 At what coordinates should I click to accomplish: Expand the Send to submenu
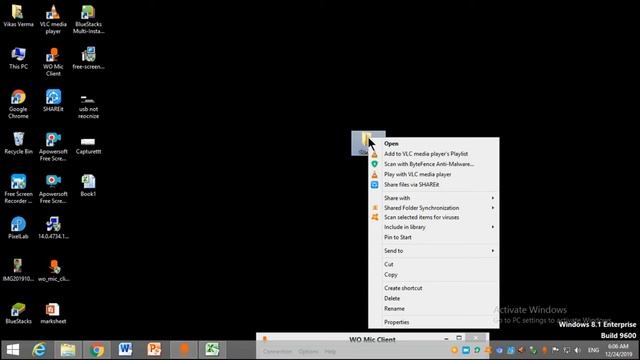433,251
